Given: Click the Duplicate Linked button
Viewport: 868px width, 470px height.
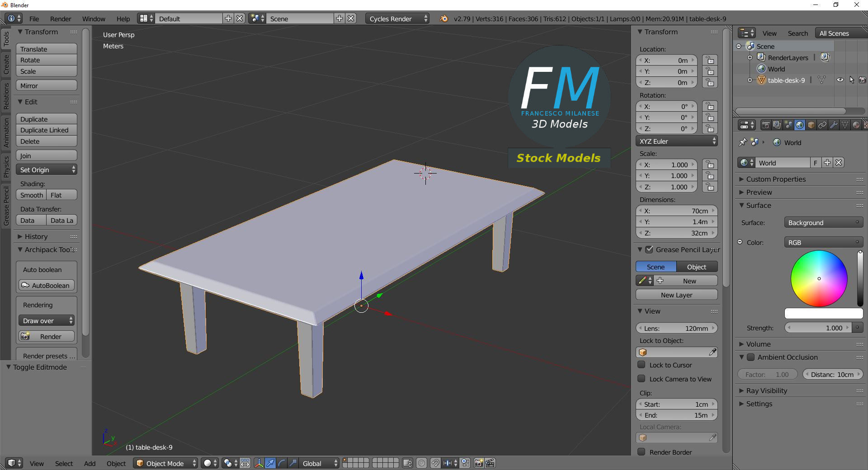Looking at the screenshot, I should [47, 130].
